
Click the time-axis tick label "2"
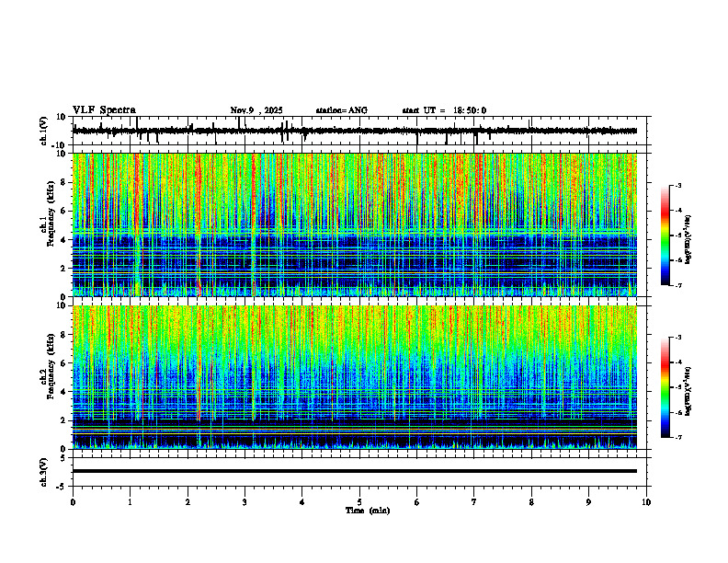(x=188, y=502)
